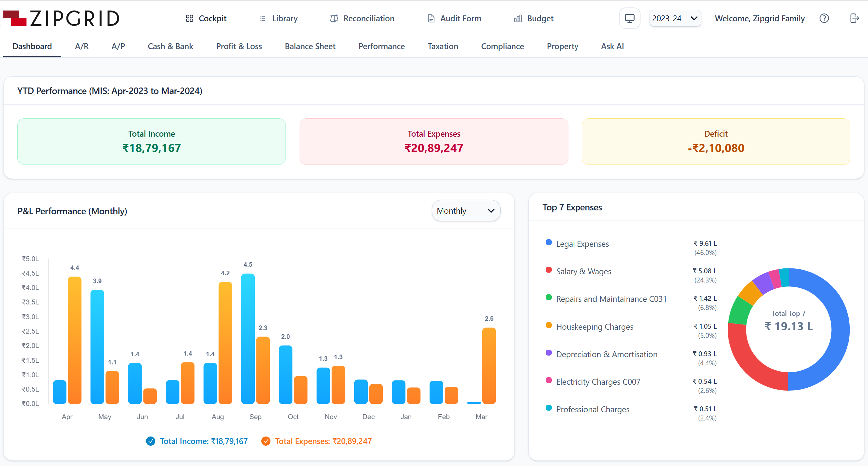Click the Audit Form document icon
This screenshot has height=466, width=868.
pos(431,18)
